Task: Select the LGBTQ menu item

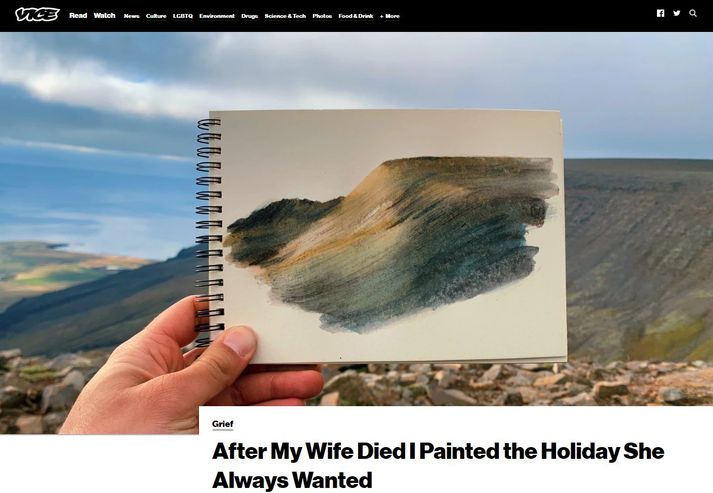Action: (182, 16)
